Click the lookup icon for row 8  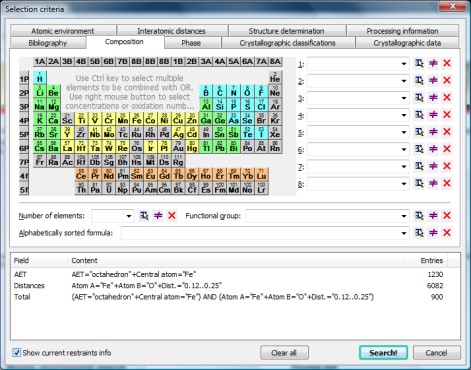(419, 183)
